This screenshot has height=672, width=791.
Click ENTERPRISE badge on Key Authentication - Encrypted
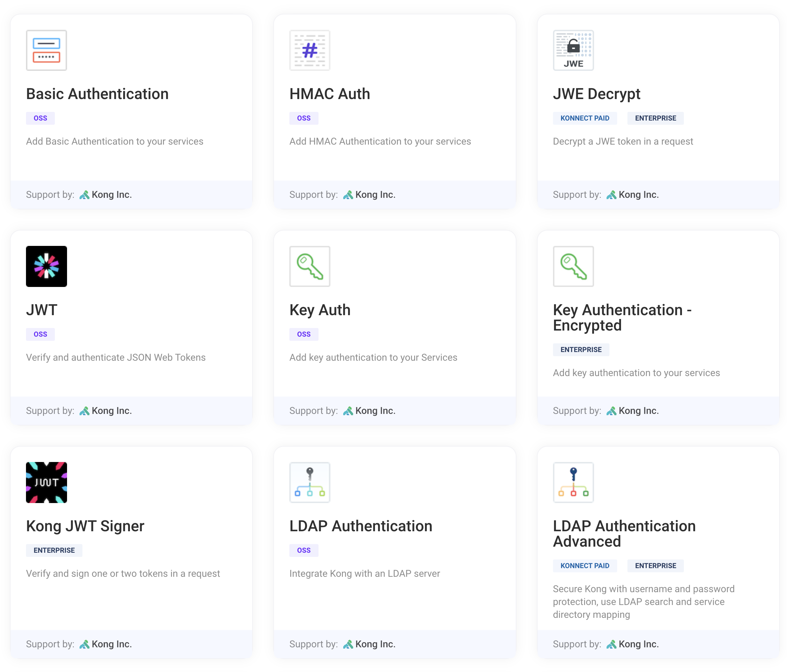point(581,349)
